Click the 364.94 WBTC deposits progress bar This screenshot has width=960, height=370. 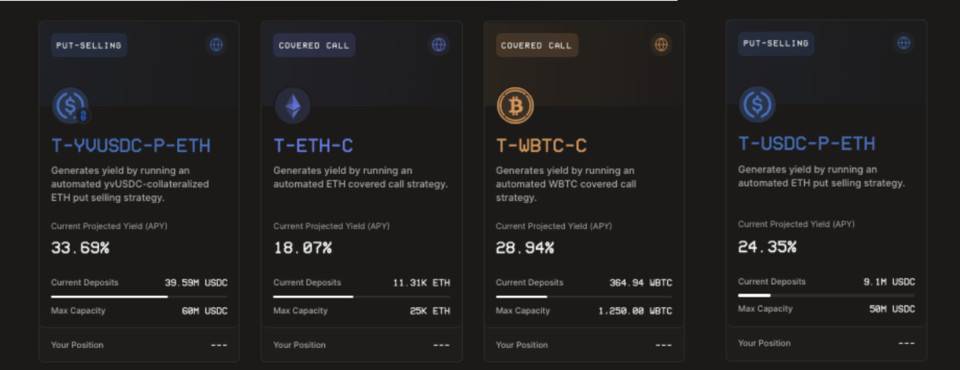coord(583,297)
